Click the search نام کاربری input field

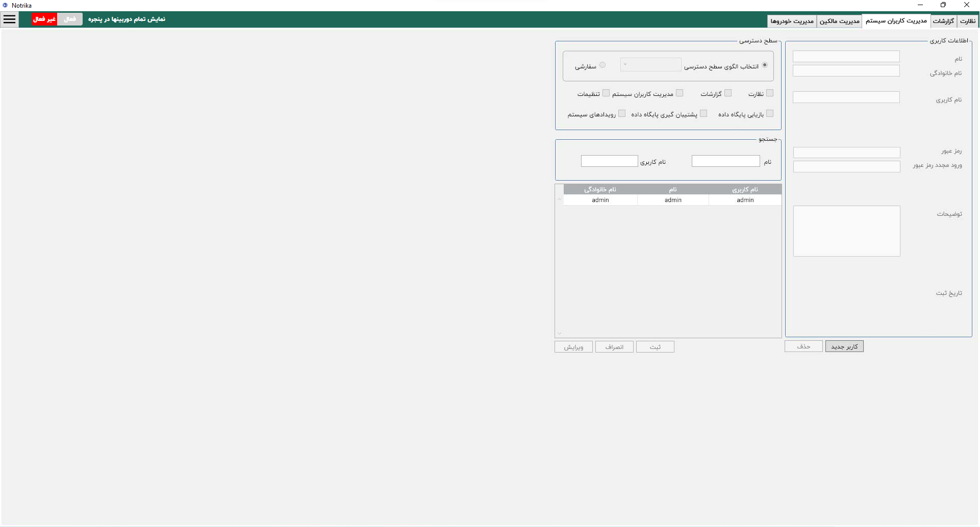pos(610,161)
